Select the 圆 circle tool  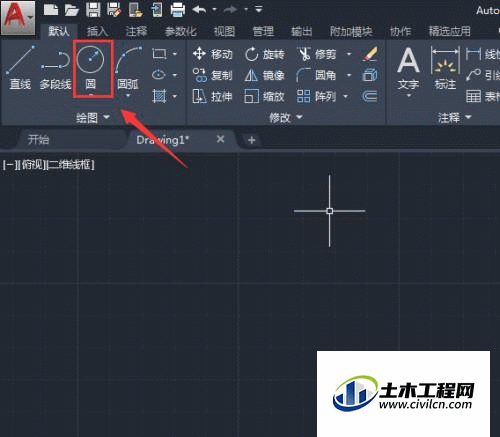(90, 68)
